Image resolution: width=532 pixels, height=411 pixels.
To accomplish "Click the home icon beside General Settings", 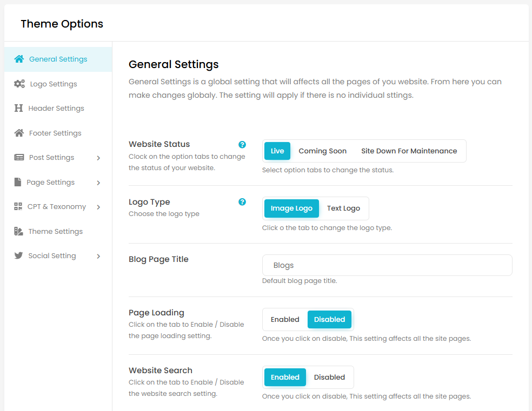I will coord(19,59).
